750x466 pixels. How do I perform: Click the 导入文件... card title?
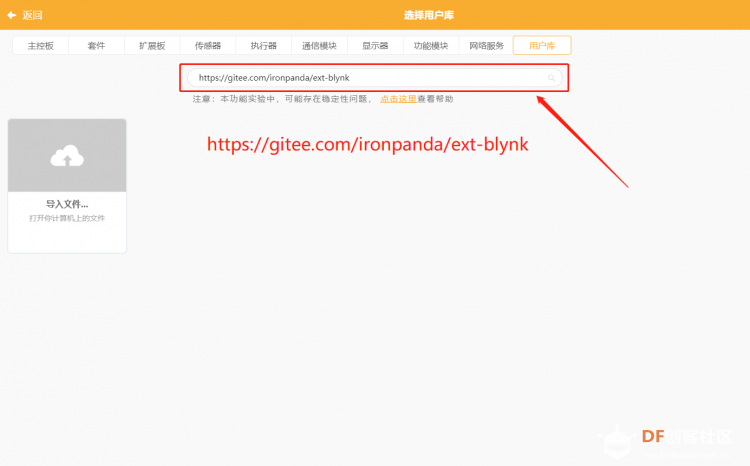pyautogui.click(x=67, y=204)
